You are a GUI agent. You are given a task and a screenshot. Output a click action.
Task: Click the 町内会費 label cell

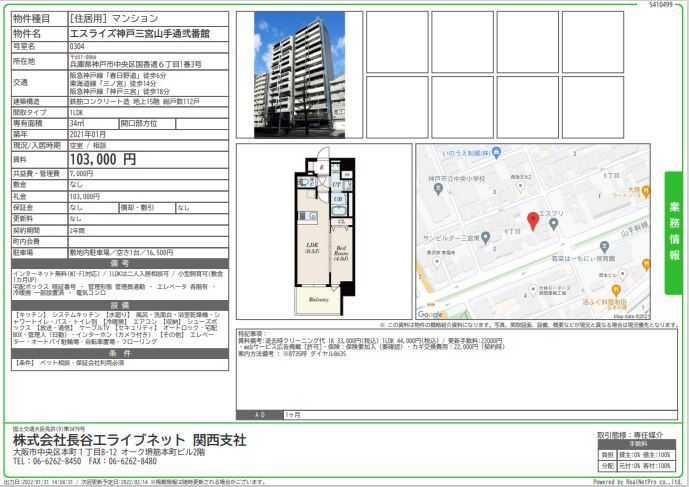coord(40,242)
